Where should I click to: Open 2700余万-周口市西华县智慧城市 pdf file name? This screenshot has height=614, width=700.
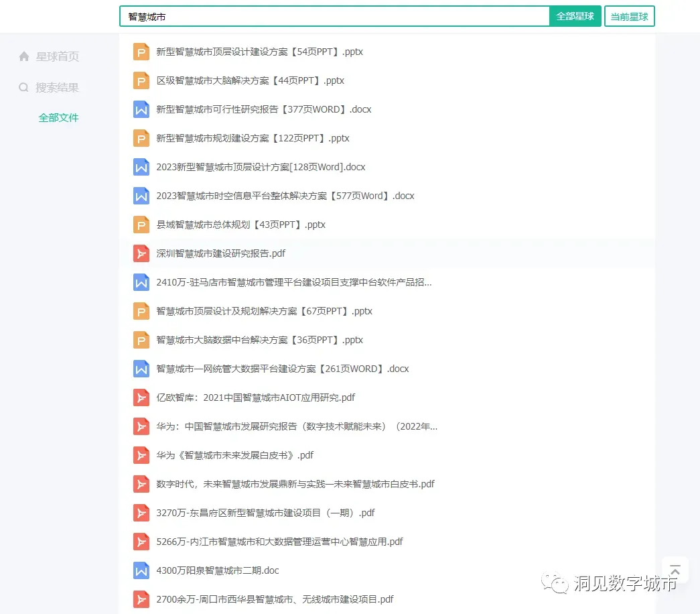coord(275,599)
